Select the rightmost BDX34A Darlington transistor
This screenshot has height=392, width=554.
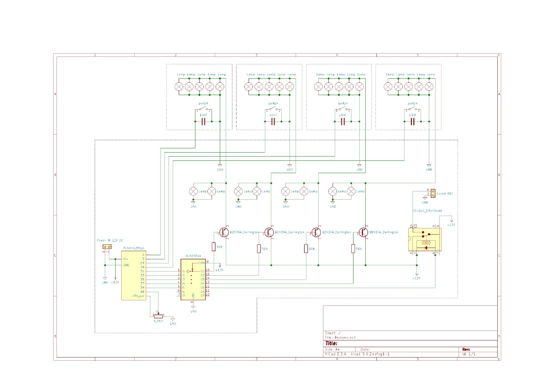[x=364, y=232]
